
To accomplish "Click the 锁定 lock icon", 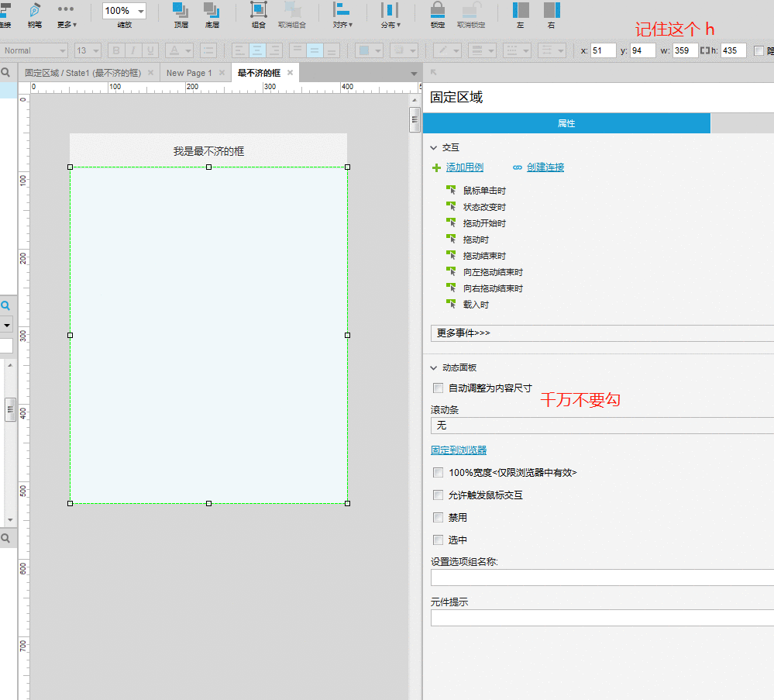I will [x=437, y=16].
